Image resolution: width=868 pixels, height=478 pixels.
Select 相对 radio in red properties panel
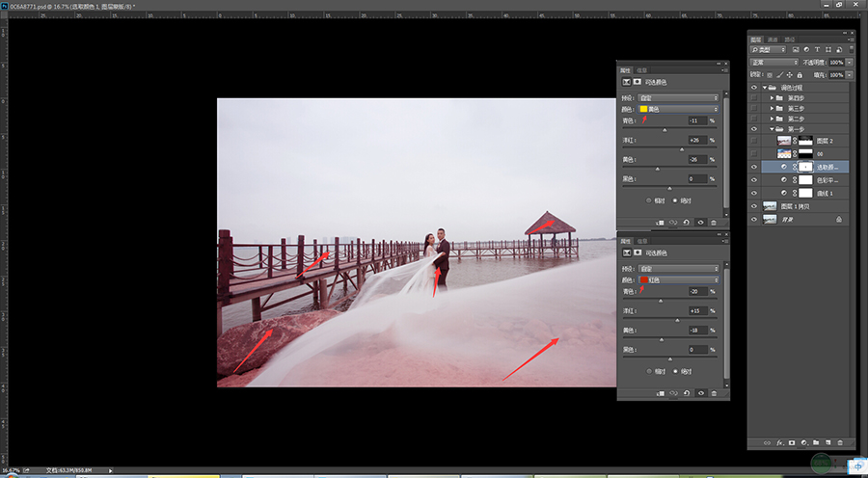click(649, 372)
